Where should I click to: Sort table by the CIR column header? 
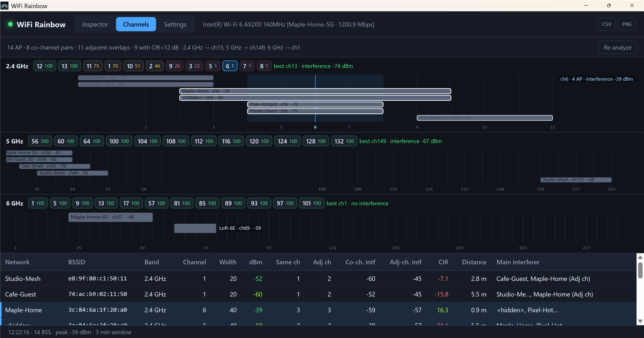[x=443, y=262]
